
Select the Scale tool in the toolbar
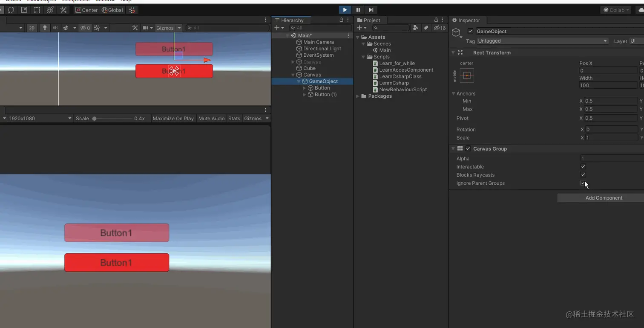point(24,10)
